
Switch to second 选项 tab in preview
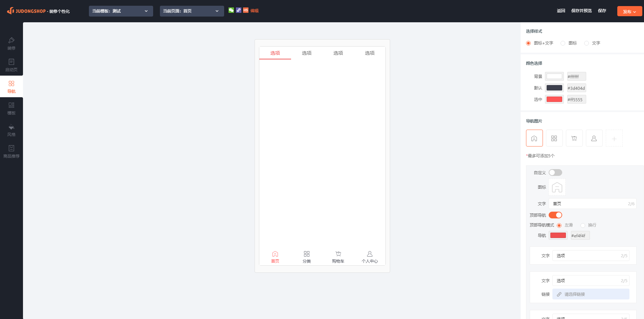(x=307, y=53)
